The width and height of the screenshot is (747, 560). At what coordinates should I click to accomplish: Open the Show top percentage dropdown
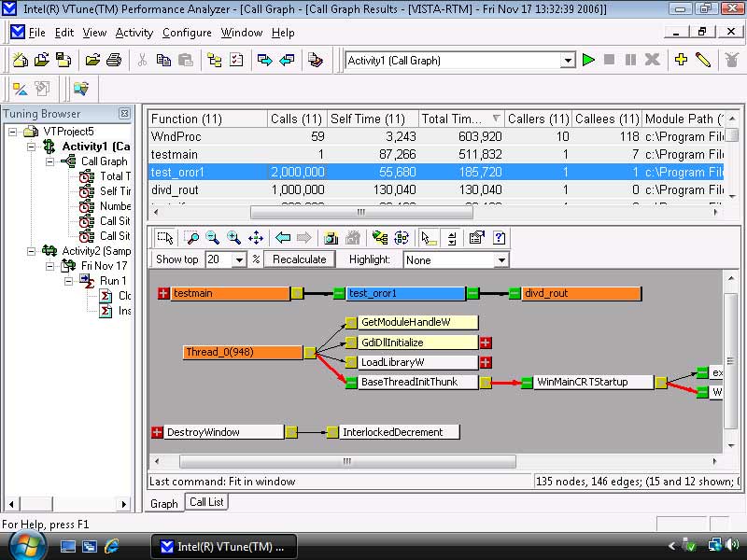click(240, 260)
